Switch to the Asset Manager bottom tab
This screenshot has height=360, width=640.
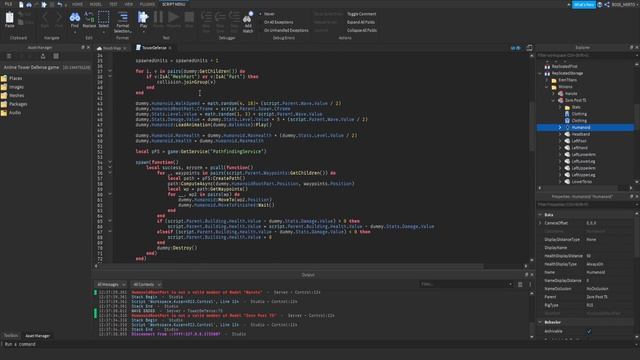click(38, 336)
